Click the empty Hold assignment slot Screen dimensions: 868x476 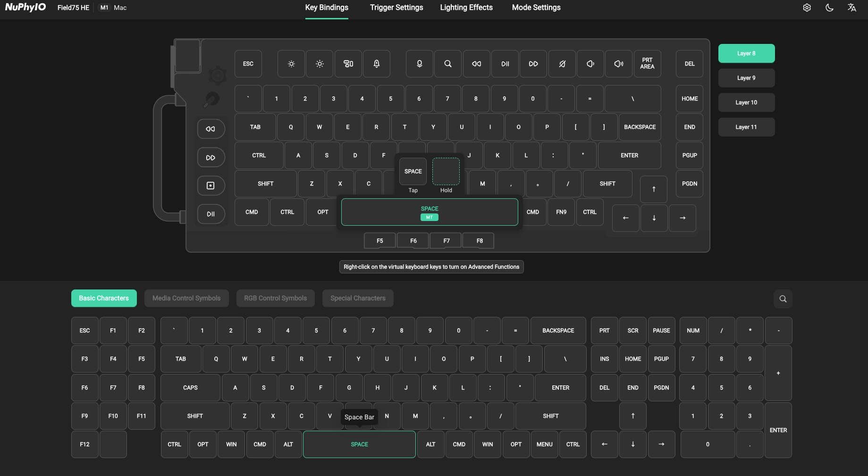point(446,171)
